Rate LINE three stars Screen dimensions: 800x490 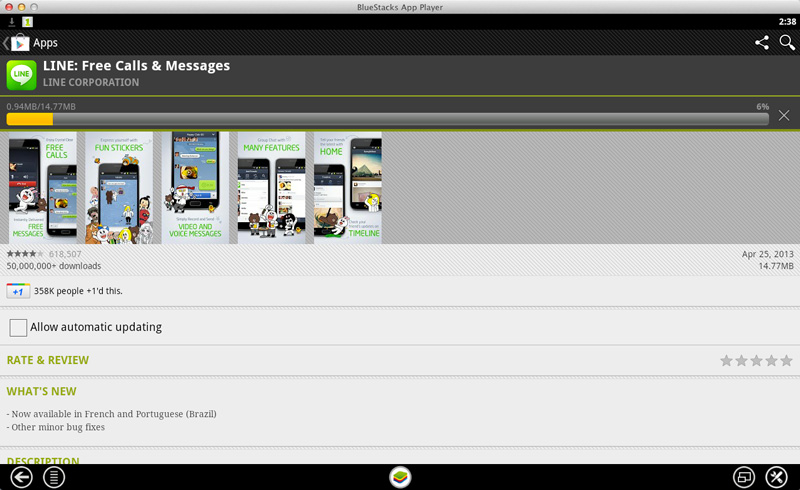coord(756,361)
